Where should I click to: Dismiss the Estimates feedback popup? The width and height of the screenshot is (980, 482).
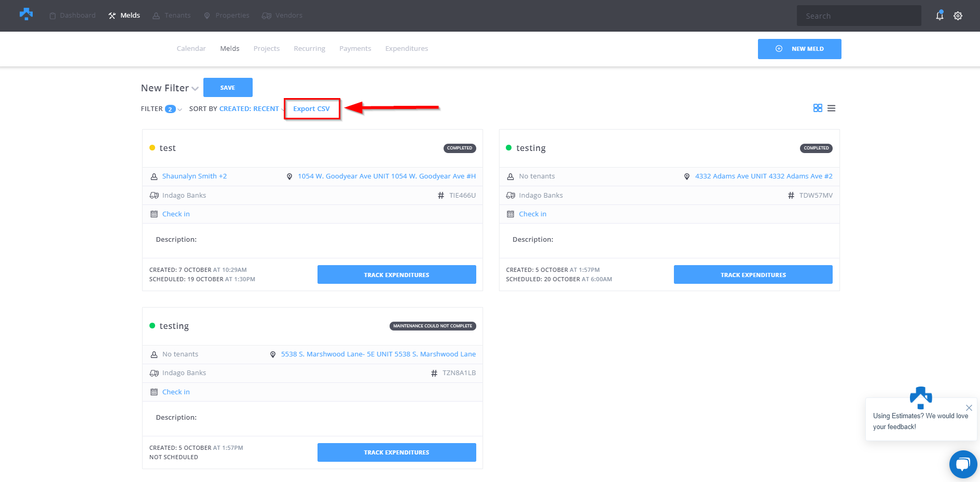click(x=969, y=408)
